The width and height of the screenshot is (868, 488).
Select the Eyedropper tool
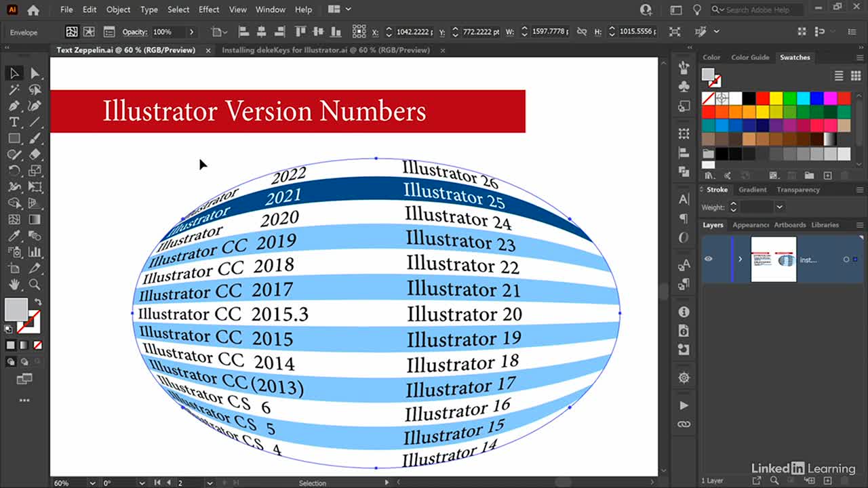[x=14, y=236]
